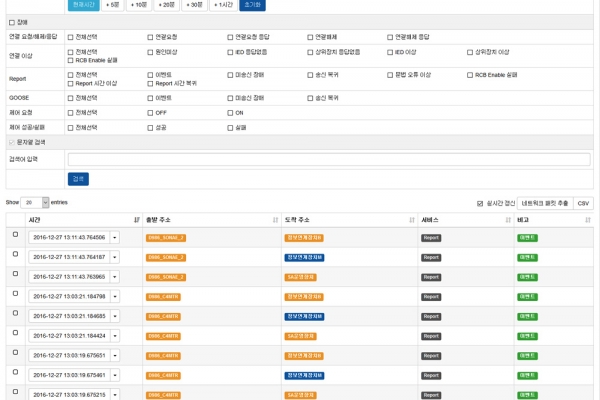
Task: Click the sort icon in 비고 header
Action: point(588,220)
